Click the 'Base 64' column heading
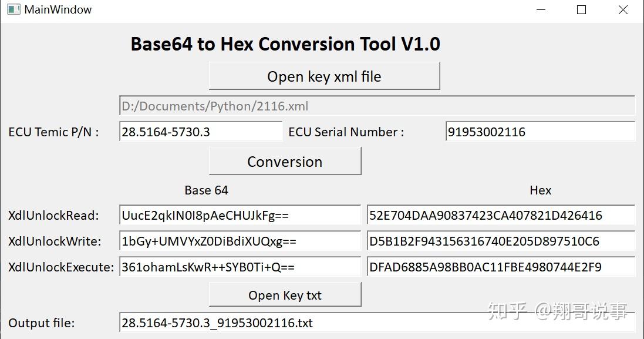The image size is (644, 339). 206,190
